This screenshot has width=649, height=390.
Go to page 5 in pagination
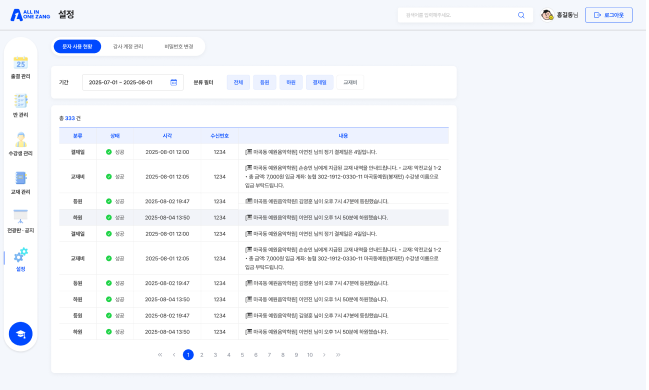(x=242, y=355)
